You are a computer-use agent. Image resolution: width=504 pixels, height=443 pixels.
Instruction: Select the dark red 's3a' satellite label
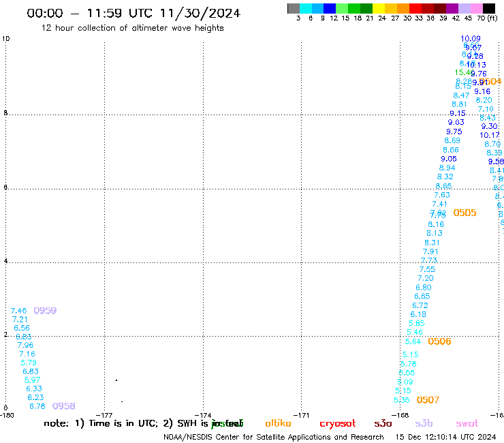[383, 424]
